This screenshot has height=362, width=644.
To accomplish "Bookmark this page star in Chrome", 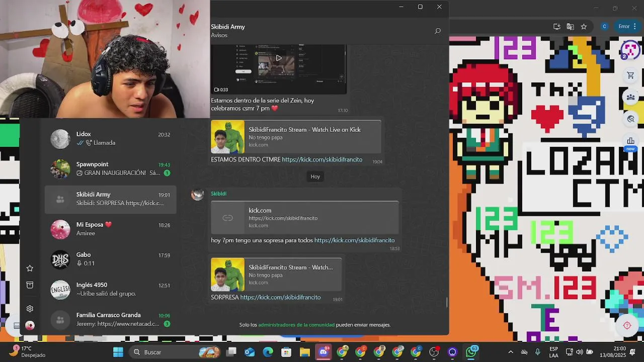I will click(x=584, y=27).
